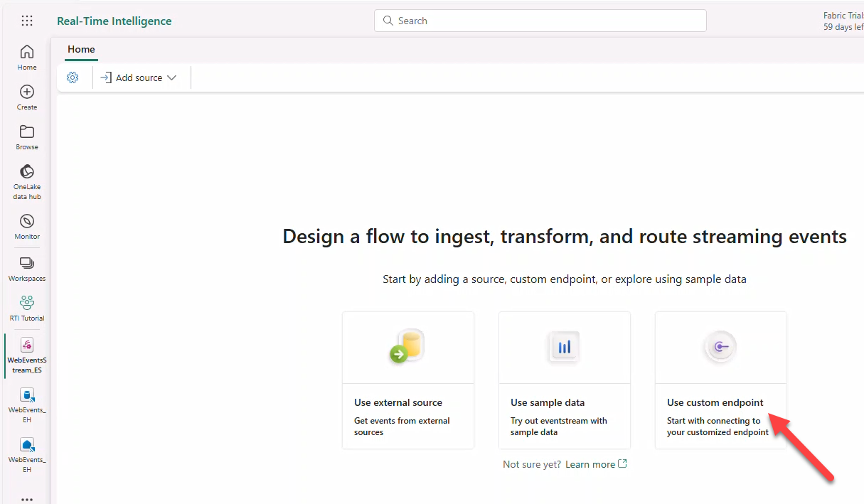Open the eventstream settings gear
864x504 pixels.
(x=73, y=77)
